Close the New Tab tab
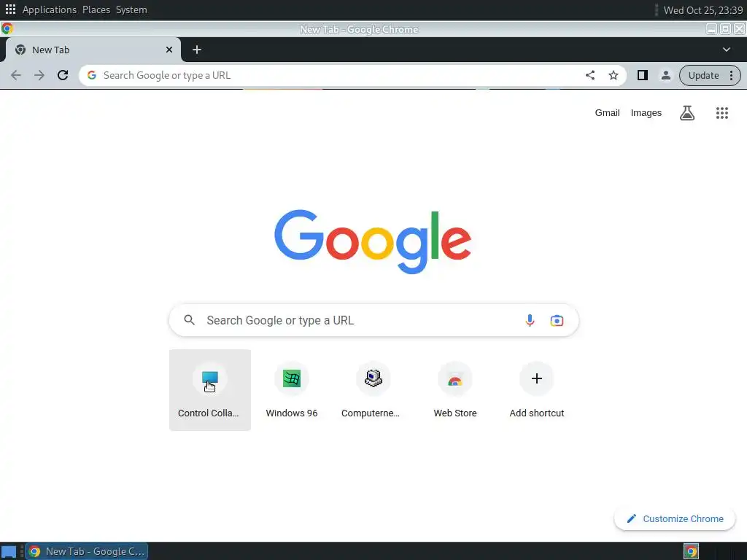This screenshot has width=747, height=560. [x=169, y=50]
